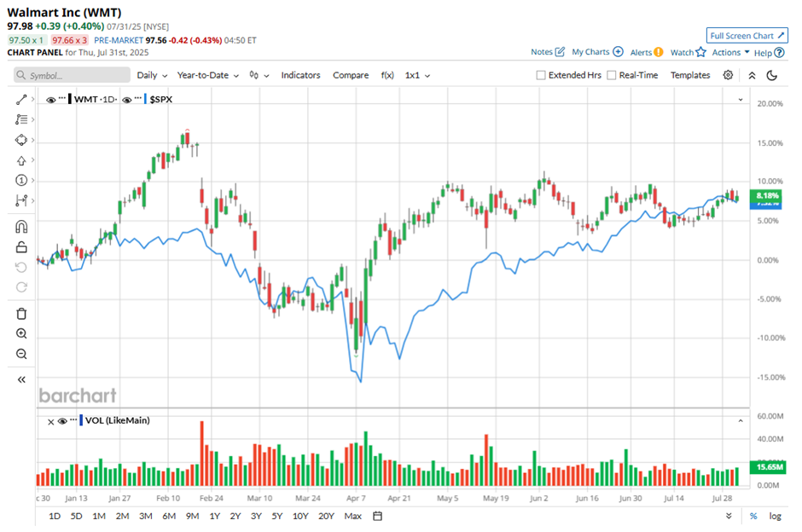Open the Indicators menu

[300, 75]
